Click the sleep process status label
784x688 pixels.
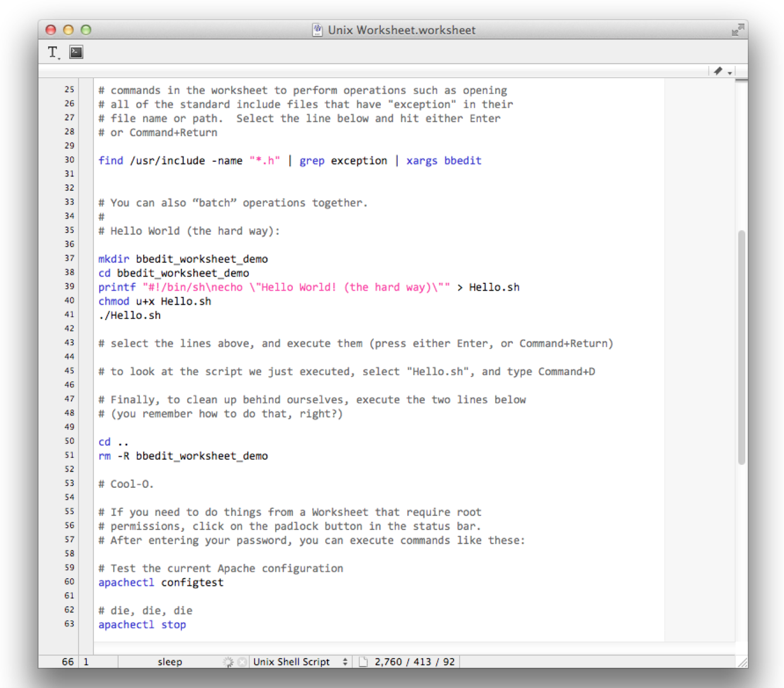[170, 662]
